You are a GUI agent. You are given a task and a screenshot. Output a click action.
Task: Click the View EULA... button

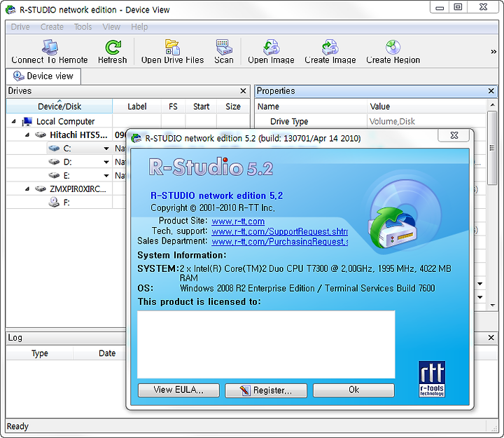178,390
